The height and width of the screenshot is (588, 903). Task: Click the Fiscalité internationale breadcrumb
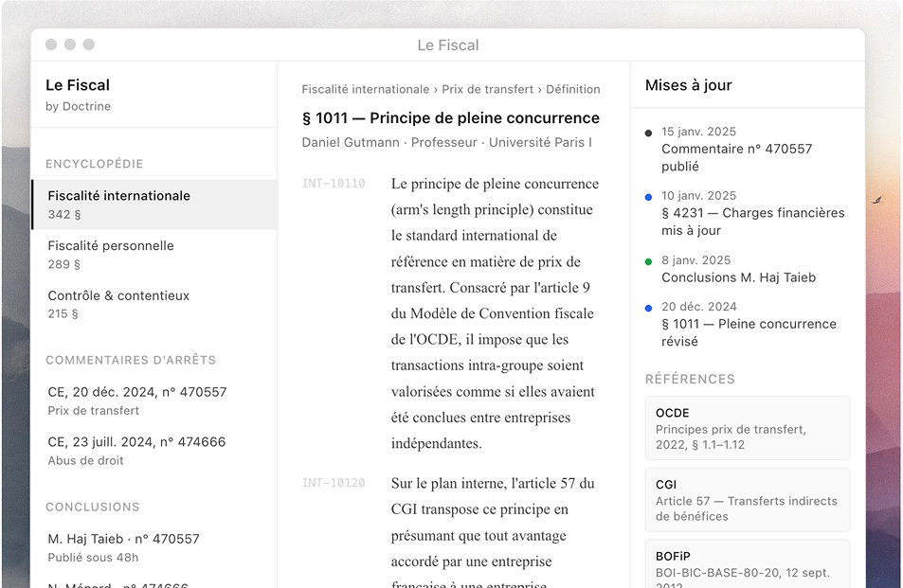click(x=365, y=89)
